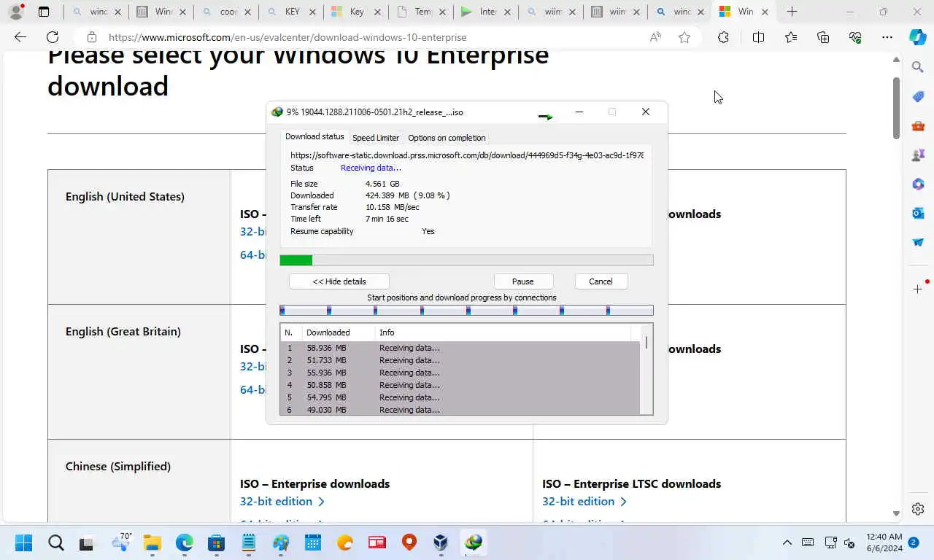Launch the Copilot sidebar
Image resolution: width=934 pixels, height=560 pixels.
pos(918,37)
